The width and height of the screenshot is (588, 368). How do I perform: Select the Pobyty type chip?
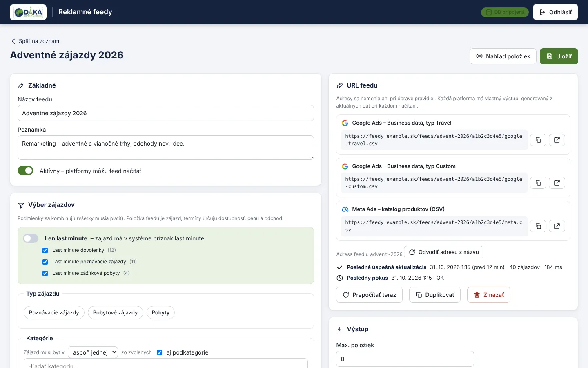[x=160, y=312]
